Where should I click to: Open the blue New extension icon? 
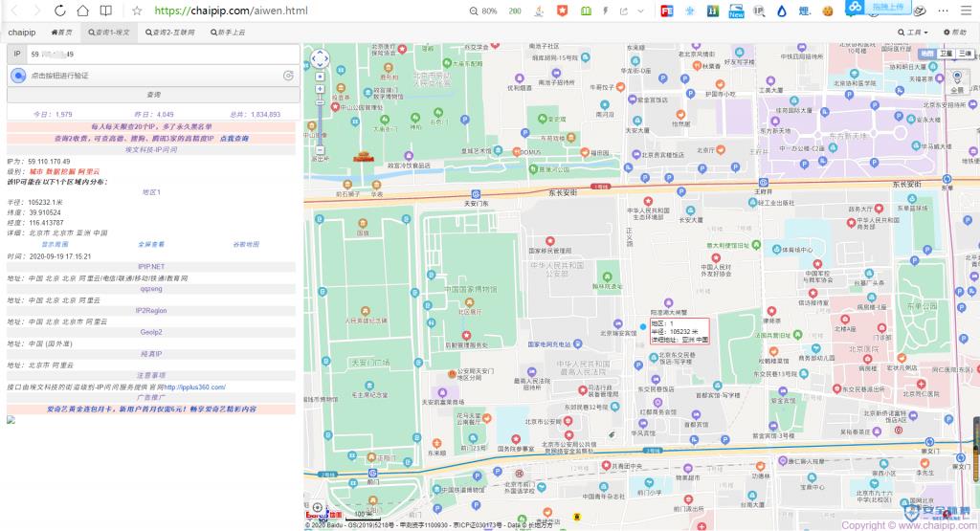736,11
